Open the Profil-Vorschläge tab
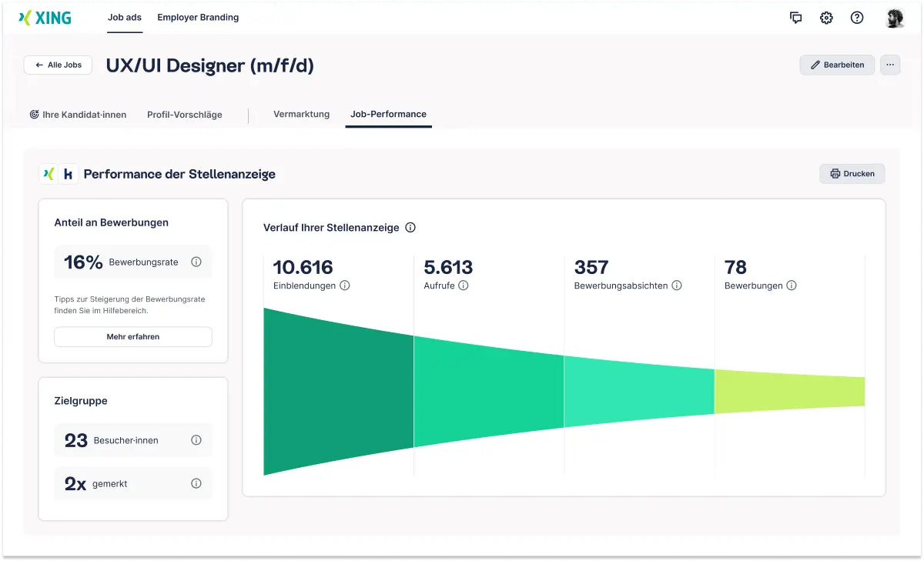The height and width of the screenshot is (561, 924). [185, 114]
